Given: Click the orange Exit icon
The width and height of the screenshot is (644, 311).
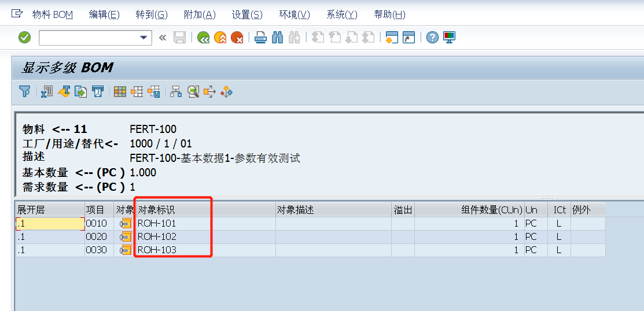Looking at the screenshot, I should coord(220,38).
